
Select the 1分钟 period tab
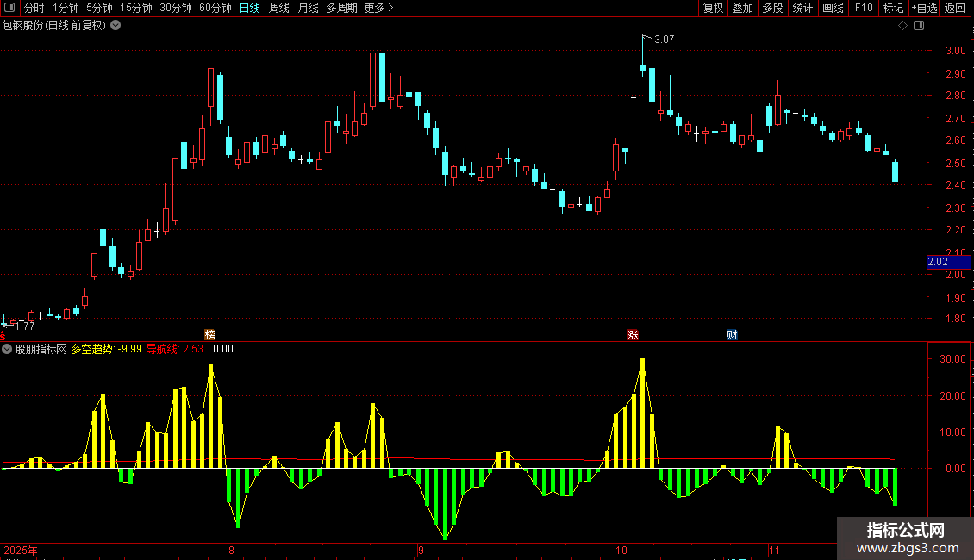click(66, 8)
